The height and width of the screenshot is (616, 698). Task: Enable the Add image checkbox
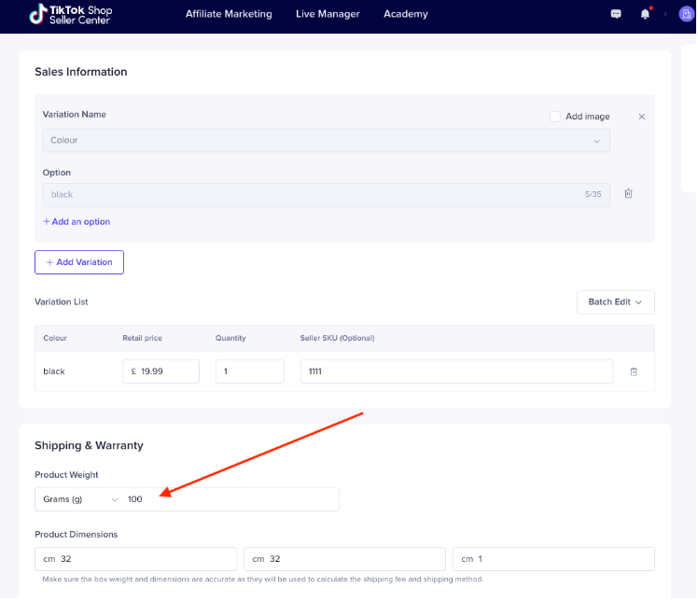coord(554,117)
